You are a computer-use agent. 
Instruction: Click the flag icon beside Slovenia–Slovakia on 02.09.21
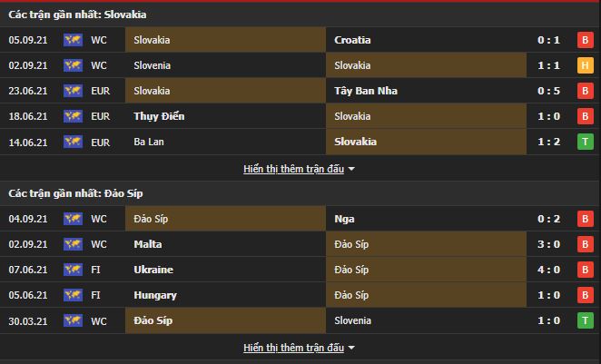pos(73,65)
